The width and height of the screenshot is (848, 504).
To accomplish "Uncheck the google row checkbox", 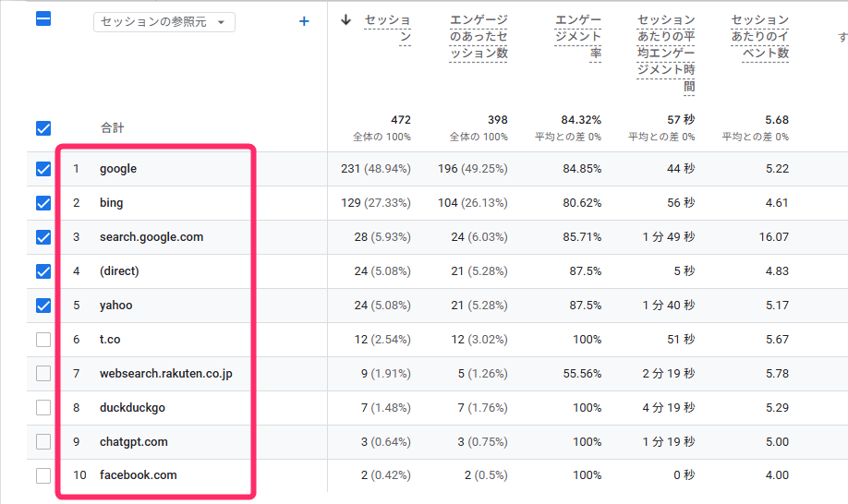I will pyautogui.click(x=43, y=169).
